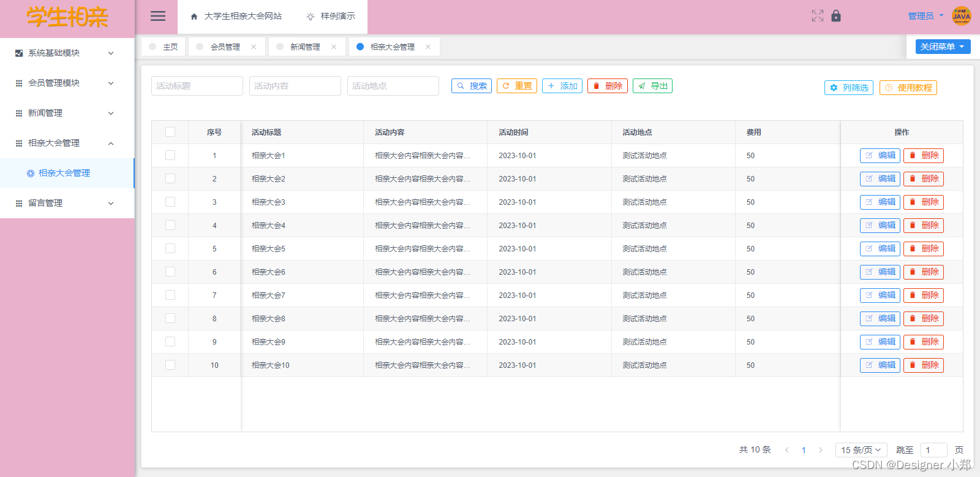This screenshot has width=980, height=477.
Task: Click the toolbar 删除 delete button
Action: click(x=608, y=86)
